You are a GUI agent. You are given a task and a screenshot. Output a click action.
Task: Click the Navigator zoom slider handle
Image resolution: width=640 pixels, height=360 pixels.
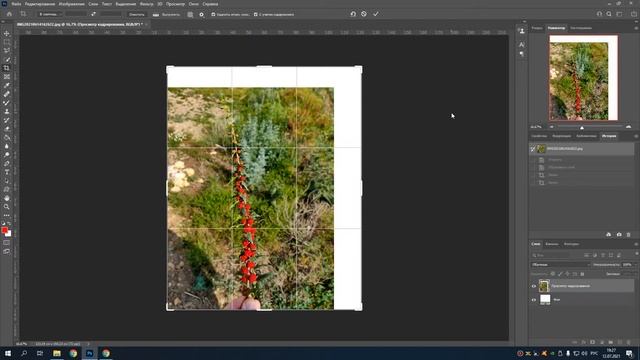[582, 127]
